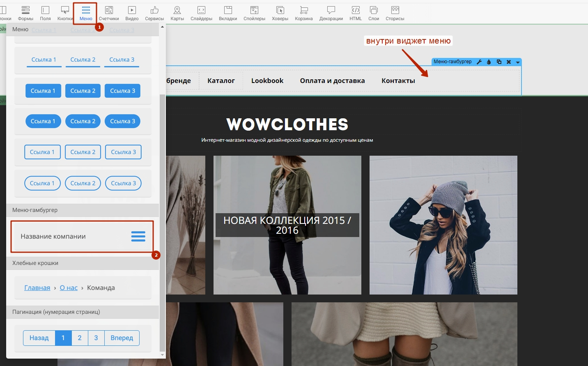The height and width of the screenshot is (366, 588).
Task: Select the Интернет-магазин subtitle text
Action: point(287,140)
